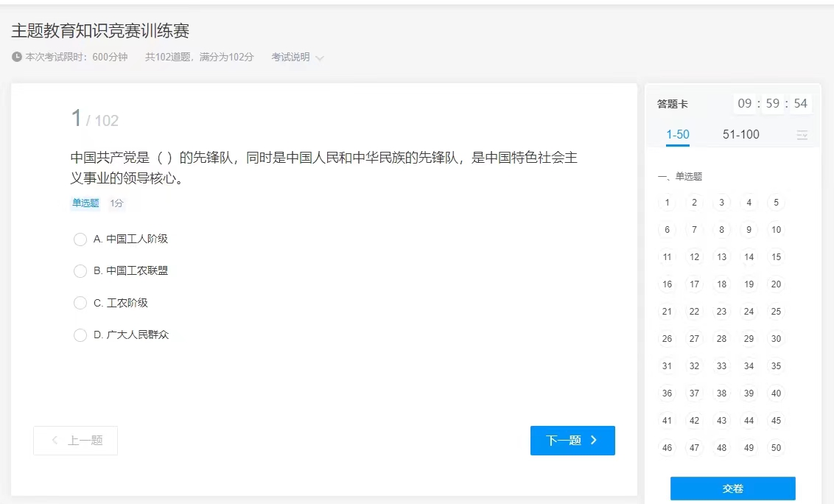Navigate to question 46 number
The image size is (834, 504).
[x=667, y=447]
